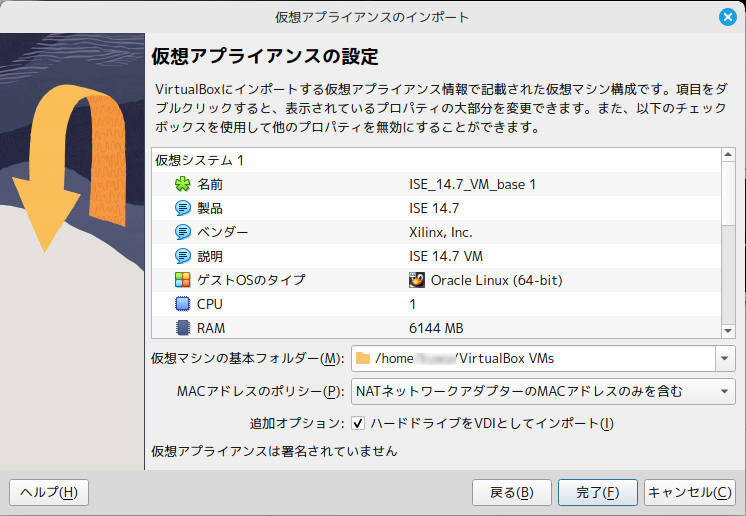Click the 名前 label in the list
This screenshot has height=516, width=746.
coord(210,184)
